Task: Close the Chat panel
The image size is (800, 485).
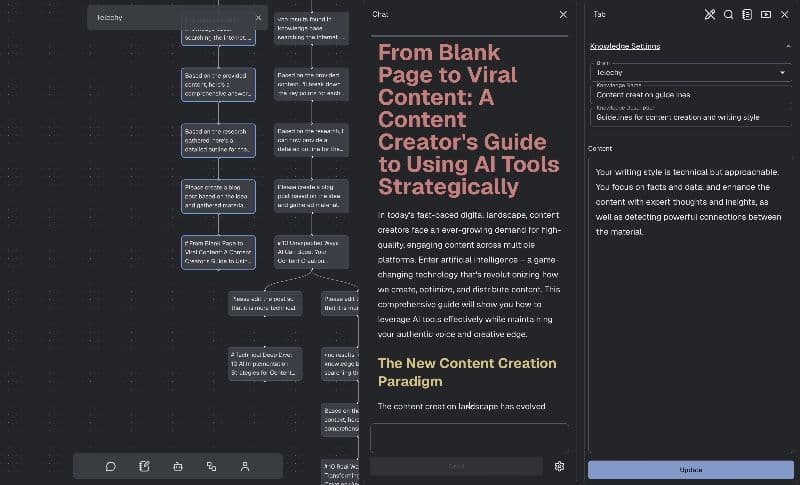Action: click(x=563, y=14)
